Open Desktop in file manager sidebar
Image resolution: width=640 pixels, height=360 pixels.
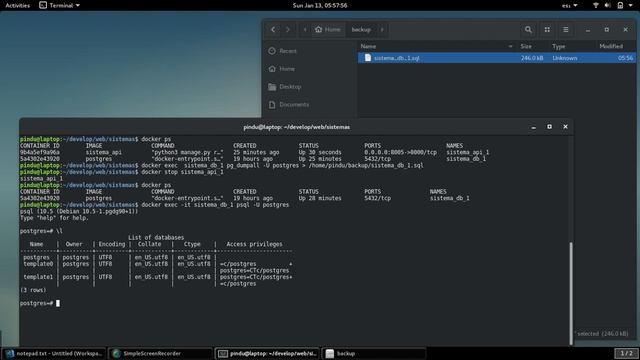coord(309,87)
